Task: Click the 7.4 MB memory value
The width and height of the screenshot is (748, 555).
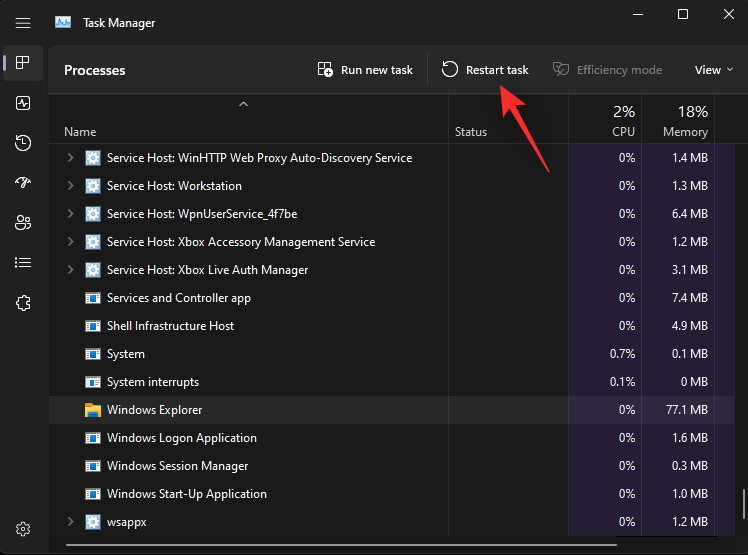Action: (690, 298)
